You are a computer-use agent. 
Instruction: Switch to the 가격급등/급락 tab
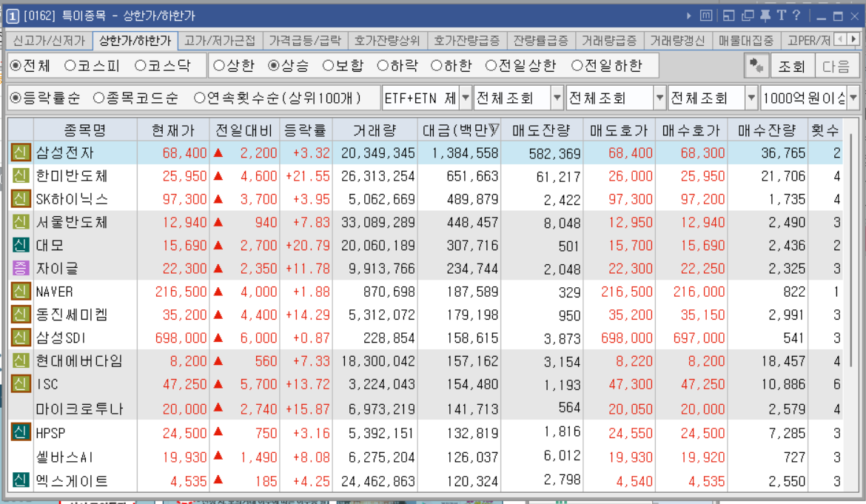305,41
